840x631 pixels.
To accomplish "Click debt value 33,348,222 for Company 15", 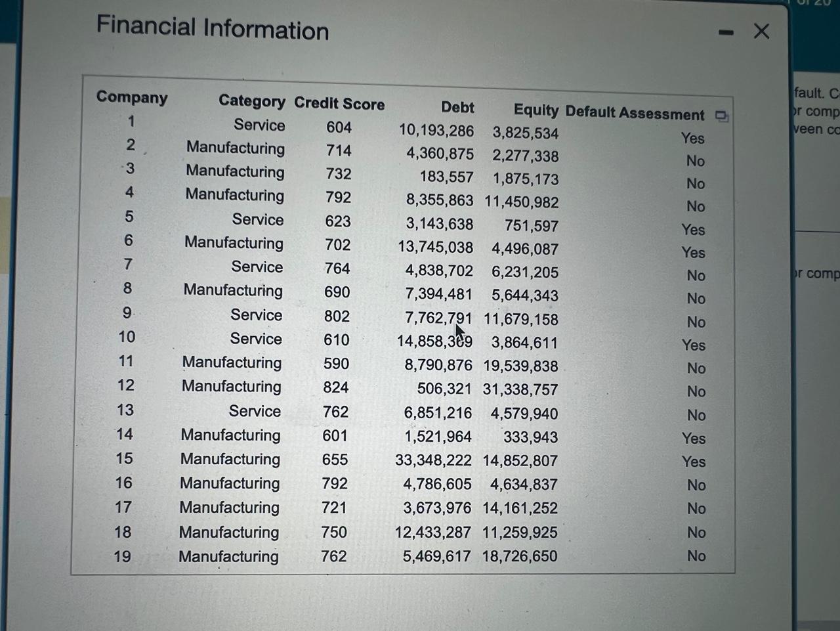I will click(434, 460).
